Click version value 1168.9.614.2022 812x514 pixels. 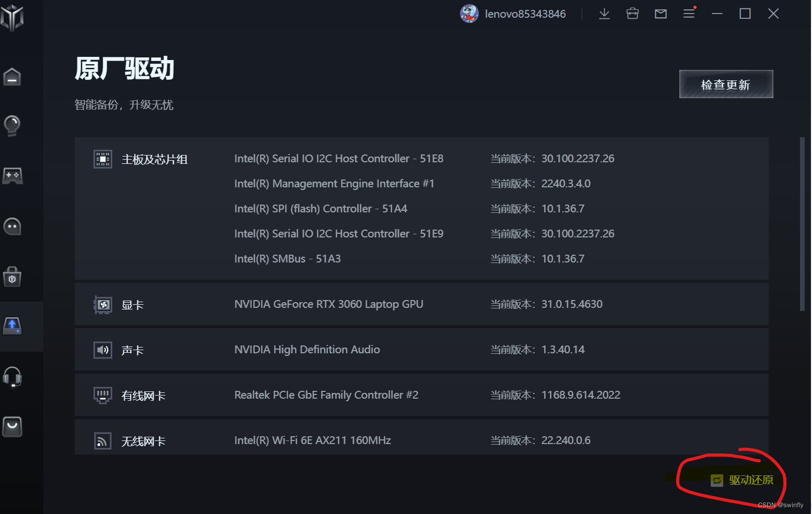point(581,395)
